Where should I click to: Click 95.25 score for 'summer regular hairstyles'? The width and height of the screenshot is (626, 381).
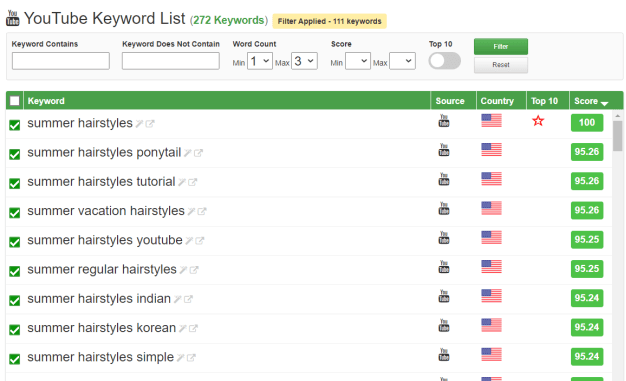(x=587, y=269)
